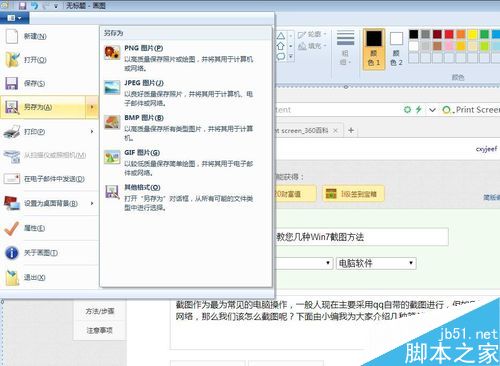The image size is (500, 366).
Task: Select 其他格式(O) save option
Action: 186,197
